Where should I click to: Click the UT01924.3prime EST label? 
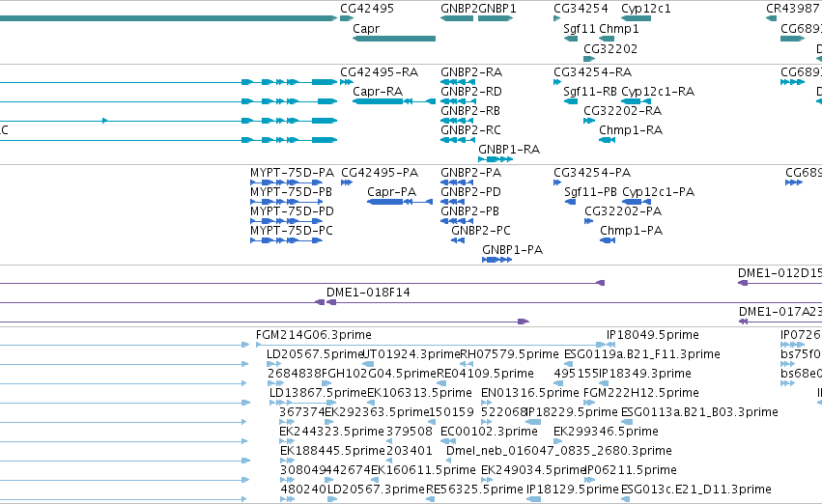[x=411, y=354]
